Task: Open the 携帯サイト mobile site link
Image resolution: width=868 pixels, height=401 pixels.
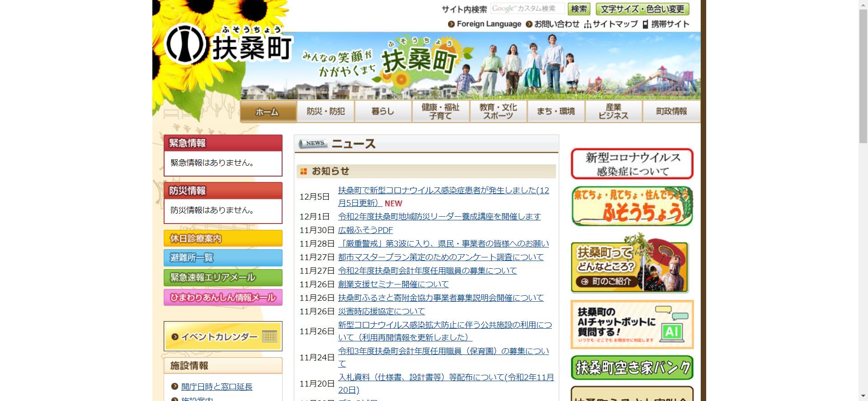Action: pyautogui.click(x=670, y=24)
